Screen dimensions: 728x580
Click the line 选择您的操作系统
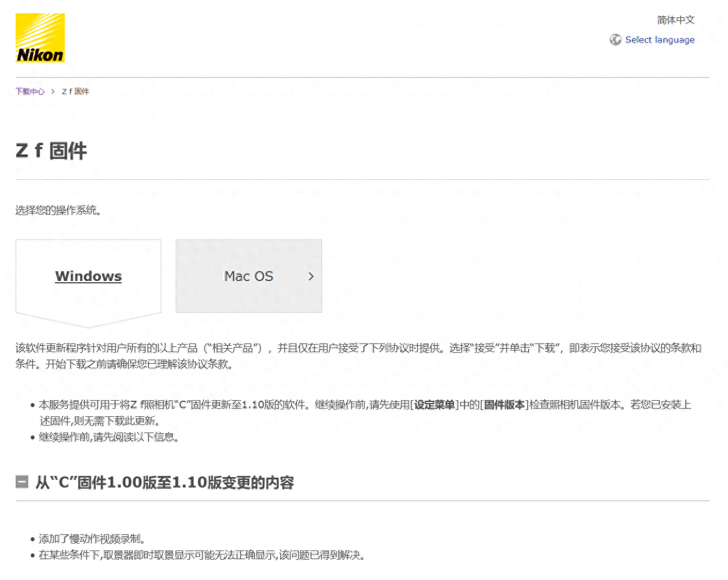(x=58, y=210)
